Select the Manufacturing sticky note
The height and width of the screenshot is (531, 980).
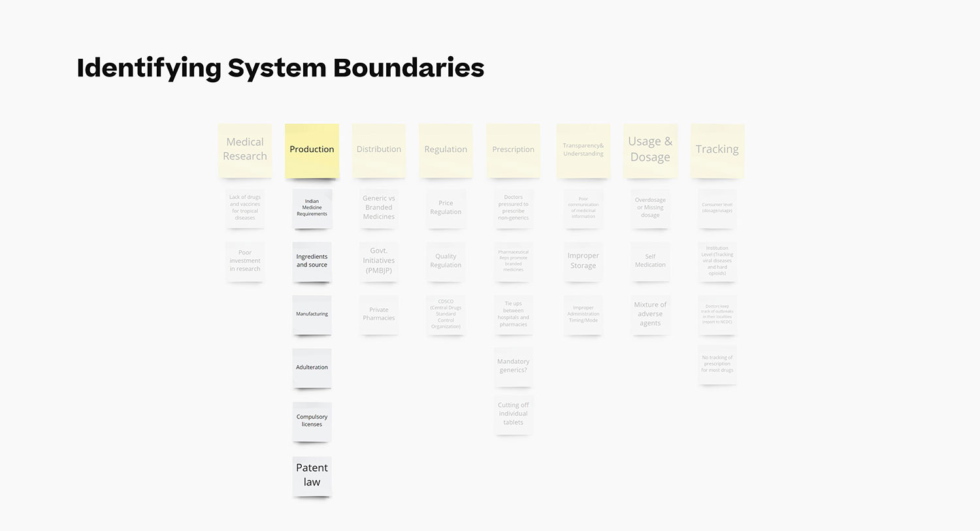coord(312,314)
